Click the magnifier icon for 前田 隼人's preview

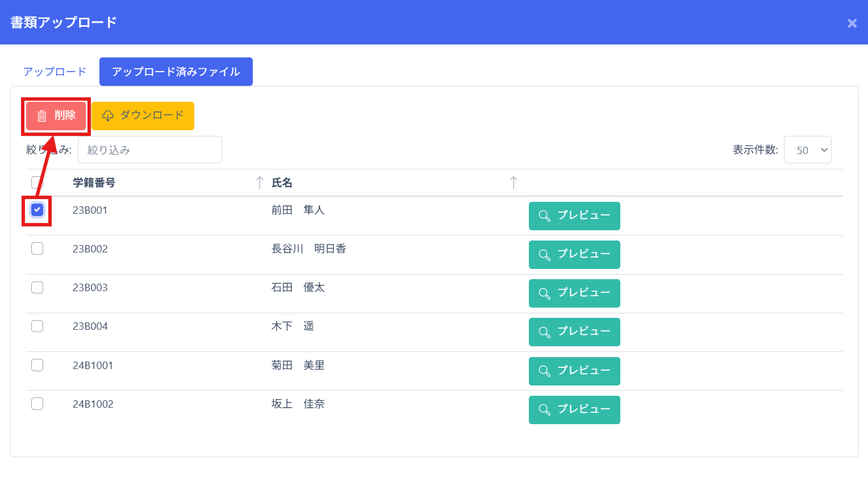(544, 216)
